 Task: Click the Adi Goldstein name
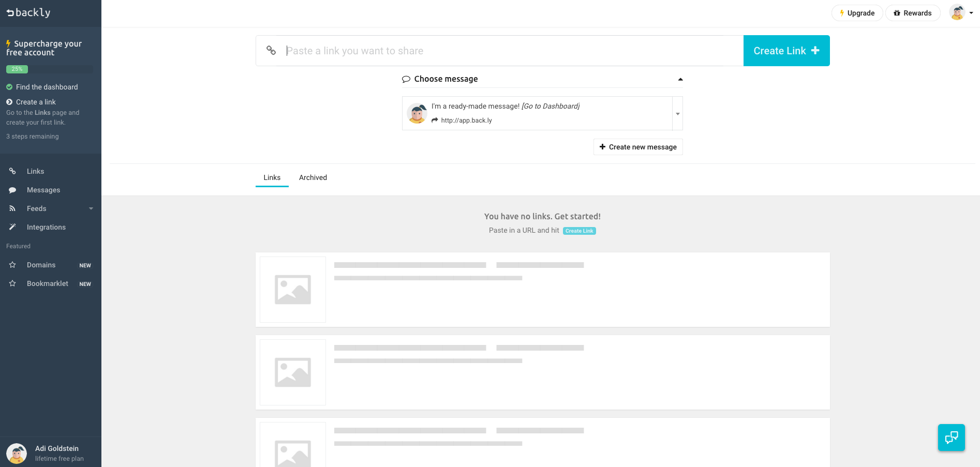tap(57, 448)
